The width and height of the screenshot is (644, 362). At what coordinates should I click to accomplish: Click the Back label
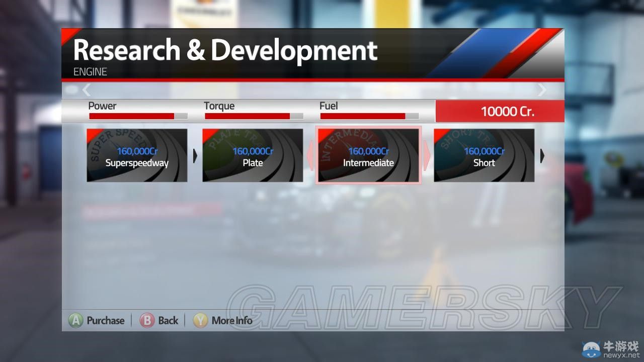(168, 320)
